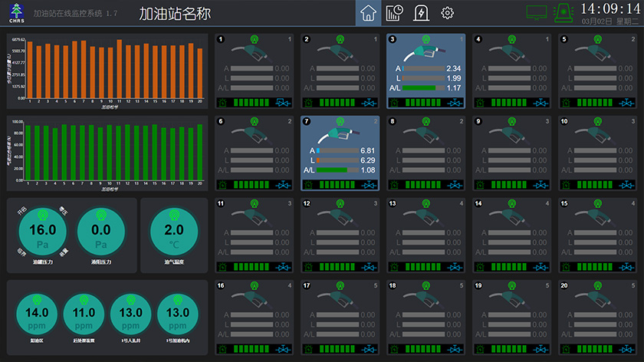The image size is (644, 362).
Task: Click the fuel nozzle image on card 7
Action: (x=340, y=133)
